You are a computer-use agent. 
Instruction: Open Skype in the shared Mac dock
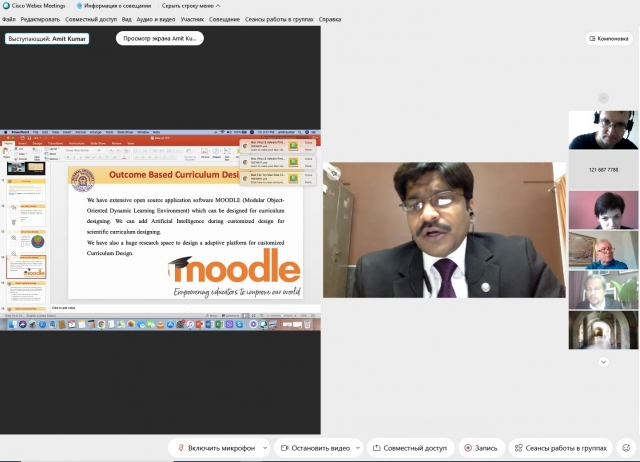pyautogui.click(x=239, y=324)
